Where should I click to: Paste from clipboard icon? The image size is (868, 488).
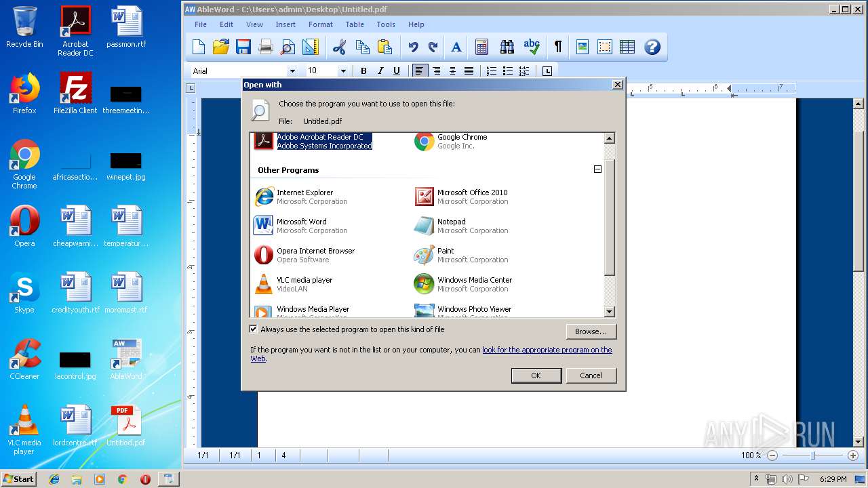pyautogui.click(x=384, y=47)
